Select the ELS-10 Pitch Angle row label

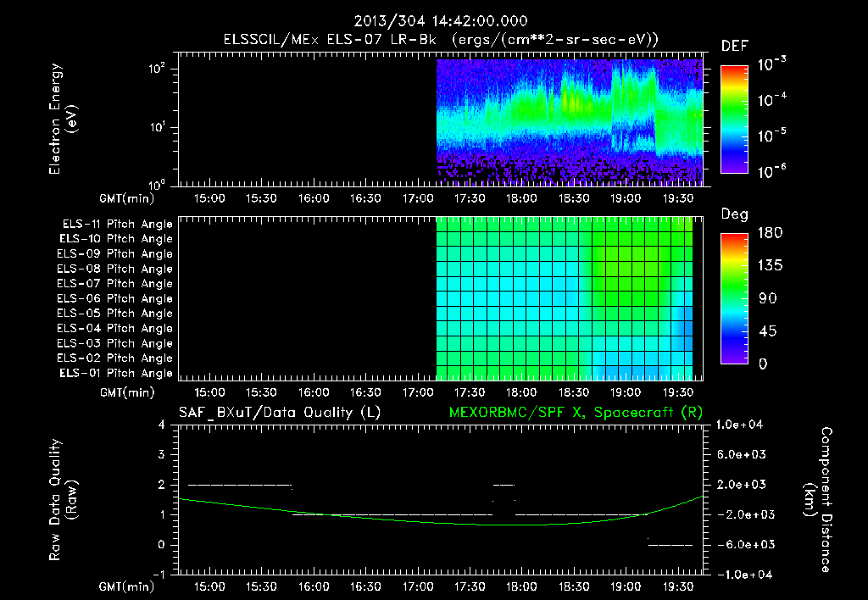(116, 239)
